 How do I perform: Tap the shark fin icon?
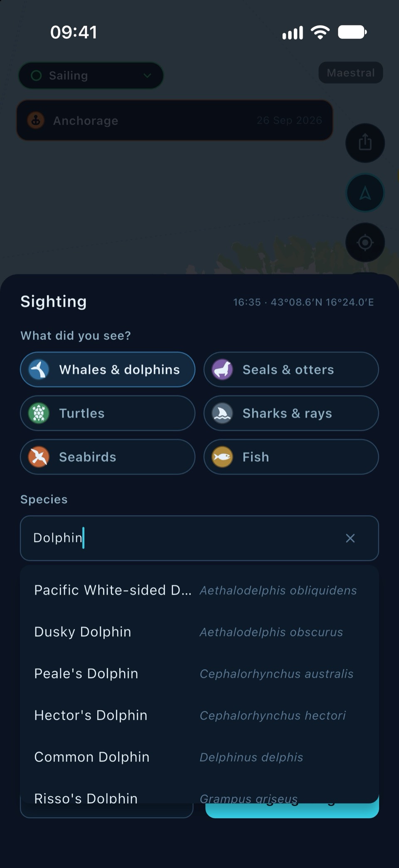(222, 413)
